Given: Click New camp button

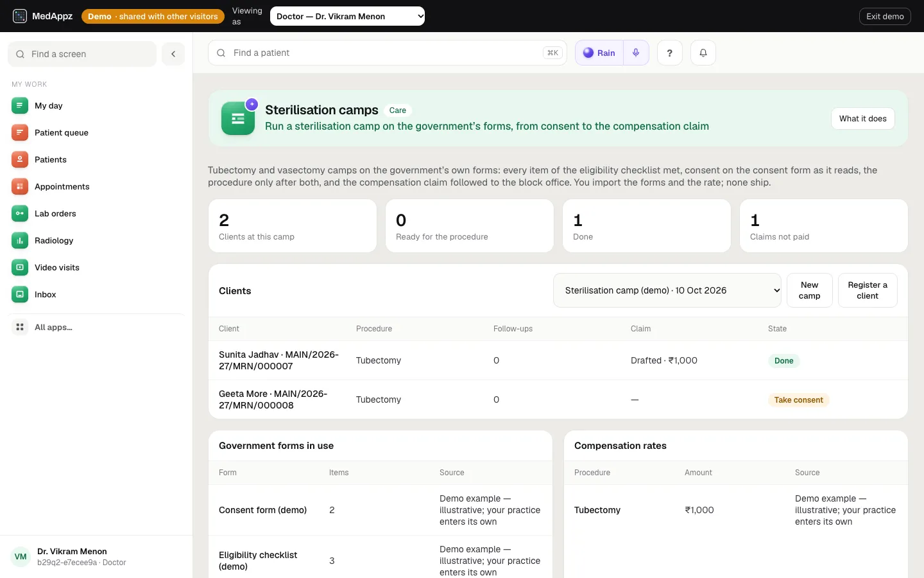Looking at the screenshot, I should click(x=810, y=290).
